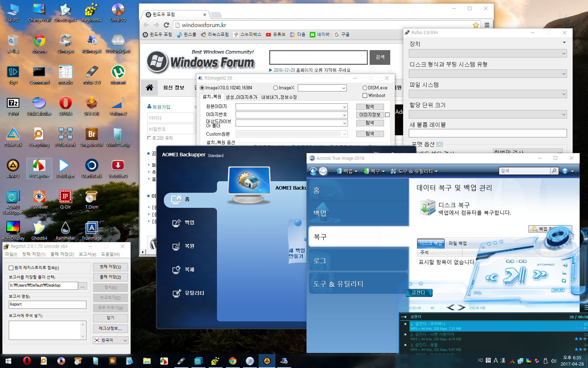Open Acronis help question-mark icon
The image size is (588, 368).
point(565,171)
